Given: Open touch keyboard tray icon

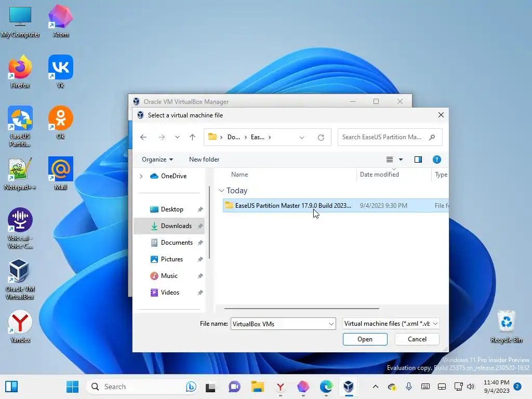Looking at the screenshot, I should pyautogui.click(x=425, y=387).
